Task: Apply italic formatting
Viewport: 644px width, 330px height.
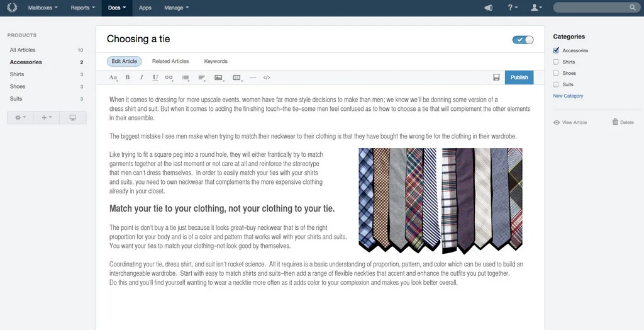Action: pyautogui.click(x=142, y=77)
